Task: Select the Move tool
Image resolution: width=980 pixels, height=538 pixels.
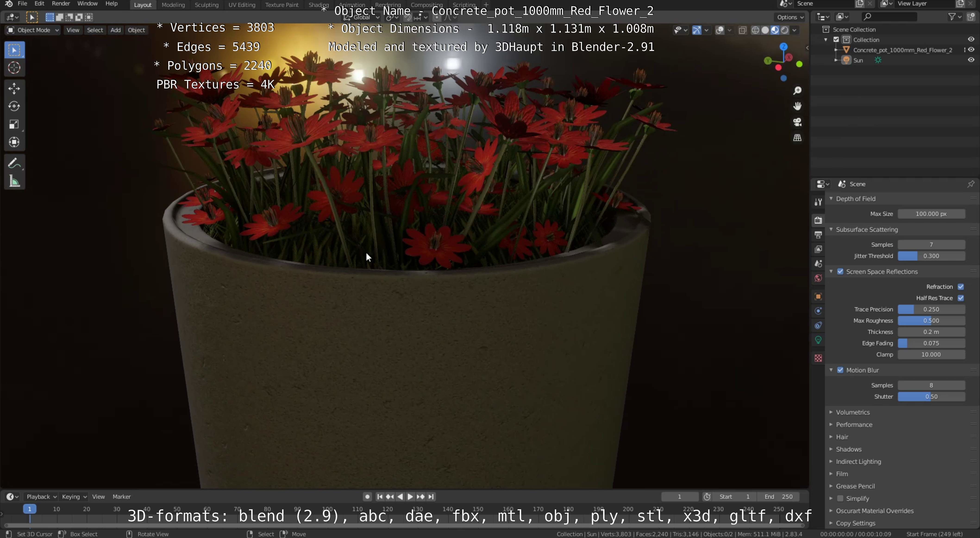Action: (x=14, y=88)
